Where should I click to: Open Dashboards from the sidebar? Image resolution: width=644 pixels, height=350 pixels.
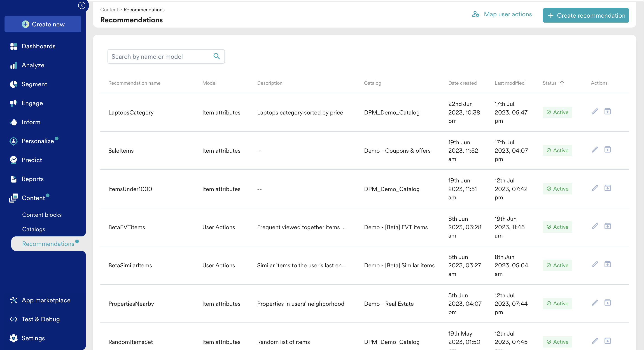(38, 46)
